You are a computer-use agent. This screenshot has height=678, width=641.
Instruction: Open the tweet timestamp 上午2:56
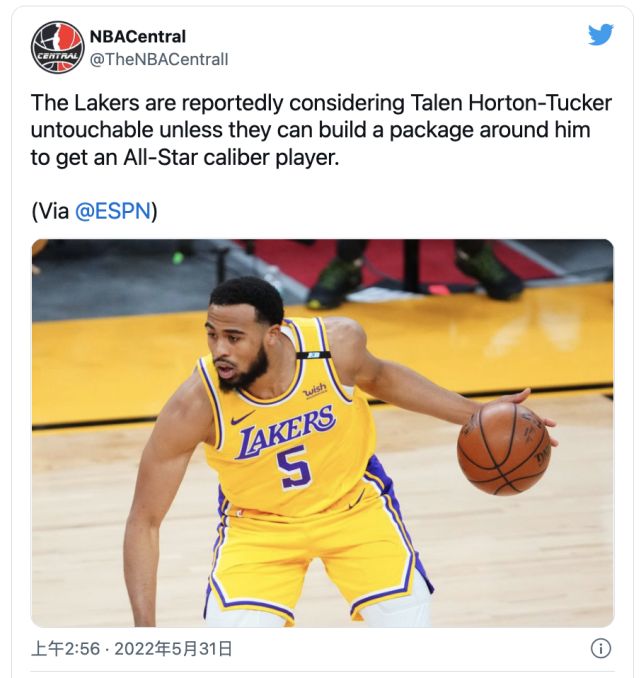click(x=65, y=649)
